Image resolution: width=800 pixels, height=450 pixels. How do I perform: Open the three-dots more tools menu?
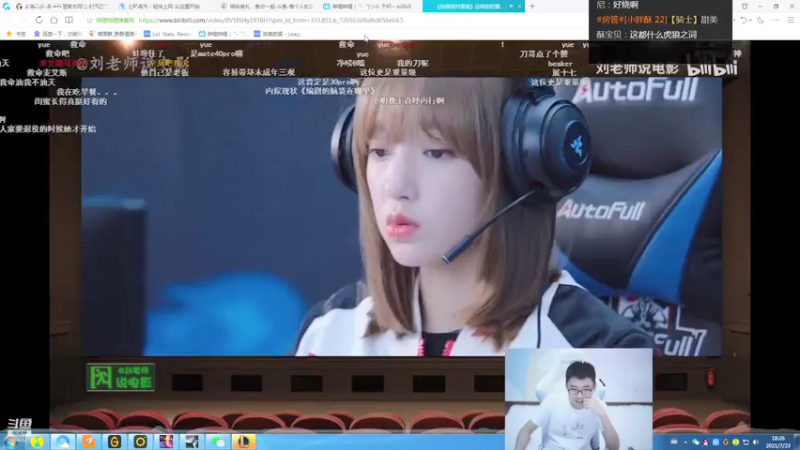(776, 20)
